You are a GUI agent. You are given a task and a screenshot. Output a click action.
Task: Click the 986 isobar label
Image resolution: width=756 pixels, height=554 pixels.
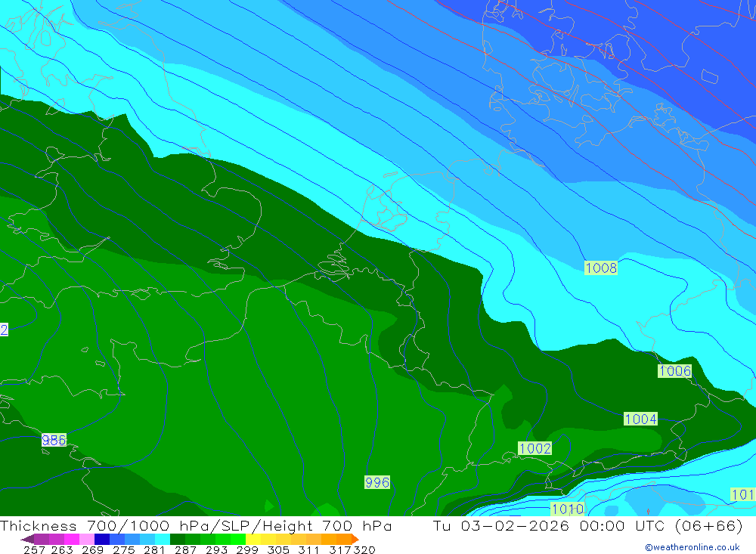tap(54, 440)
